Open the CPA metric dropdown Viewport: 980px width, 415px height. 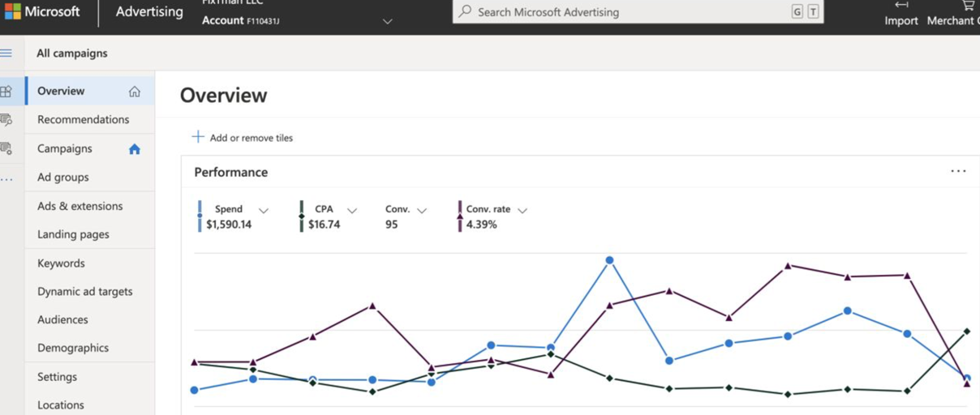pyautogui.click(x=352, y=211)
